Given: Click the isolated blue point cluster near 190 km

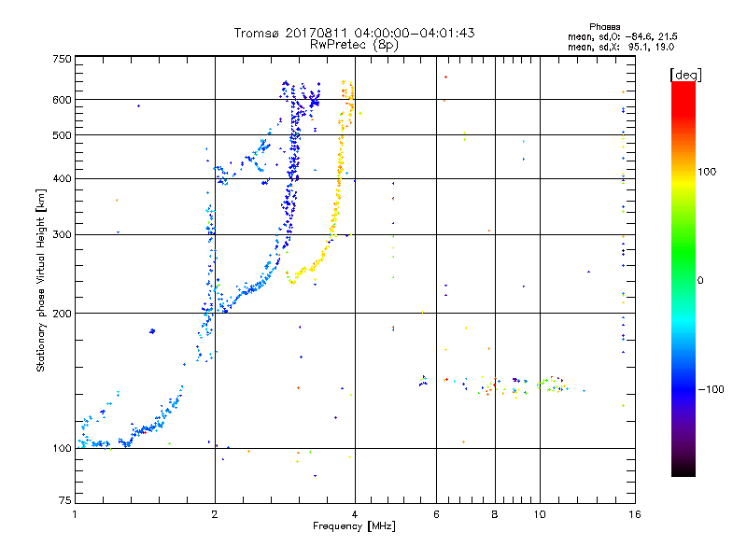Looking at the screenshot, I should tap(152, 331).
